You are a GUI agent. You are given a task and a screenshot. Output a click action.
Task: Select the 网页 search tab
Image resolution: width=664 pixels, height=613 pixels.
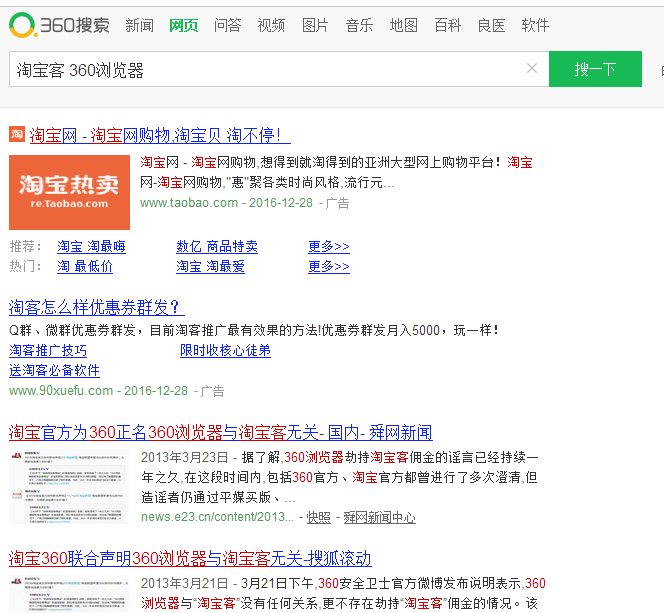coord(183,25)
